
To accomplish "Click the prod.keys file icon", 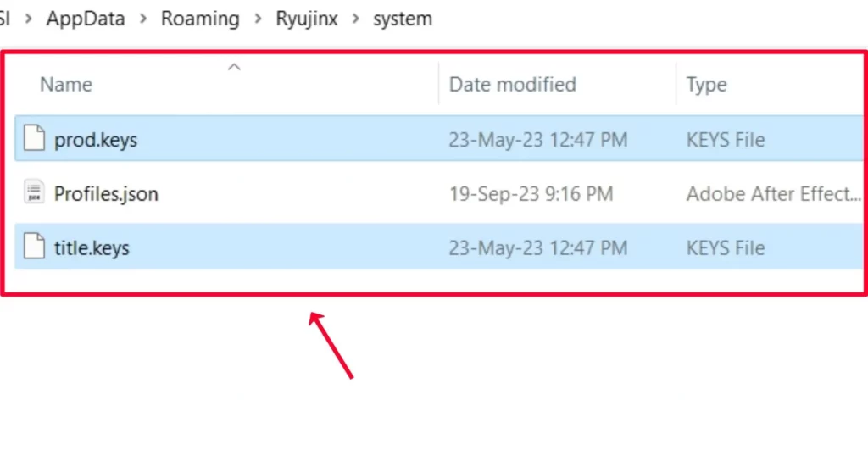I will pos(34,138).
